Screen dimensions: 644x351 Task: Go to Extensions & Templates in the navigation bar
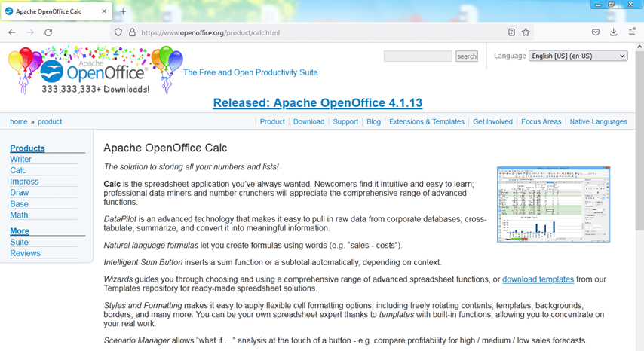tap(426, 121)
